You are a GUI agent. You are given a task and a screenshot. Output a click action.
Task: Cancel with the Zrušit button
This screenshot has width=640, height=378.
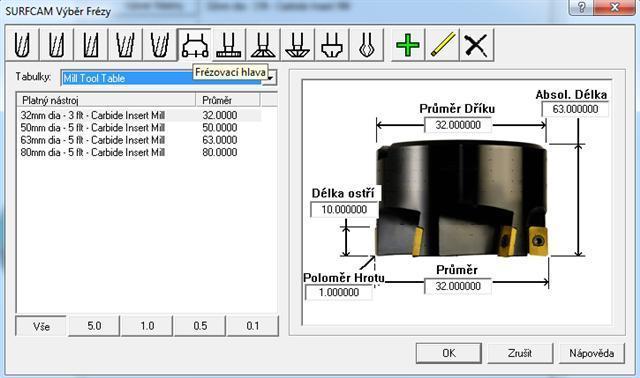click(520, 353)
